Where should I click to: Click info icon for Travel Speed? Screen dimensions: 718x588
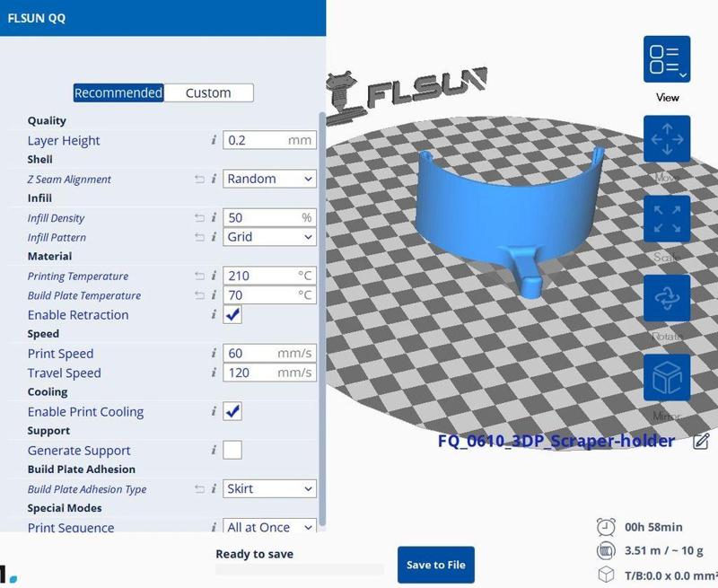coord(214,373)
